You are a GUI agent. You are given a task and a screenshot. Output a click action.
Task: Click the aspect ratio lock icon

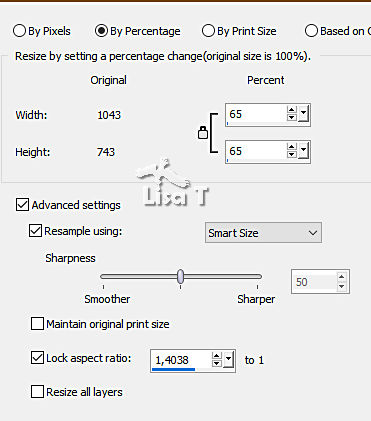(203, 133)
